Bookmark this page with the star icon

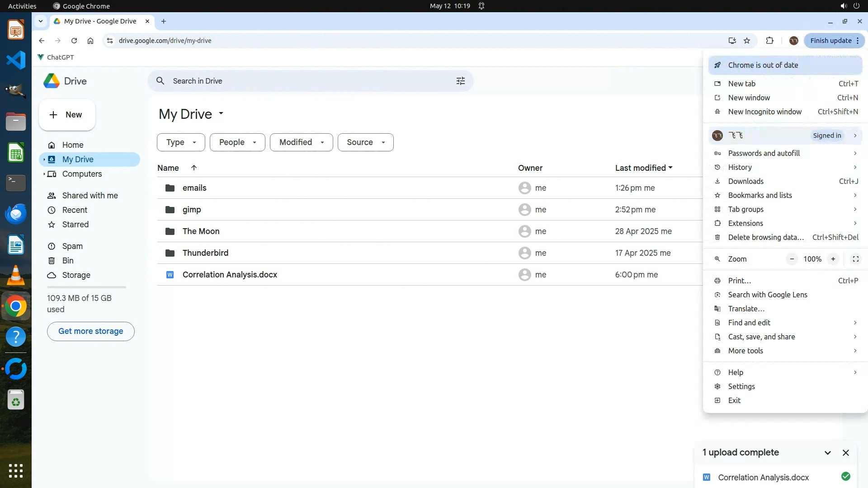(x=747, y=41)
